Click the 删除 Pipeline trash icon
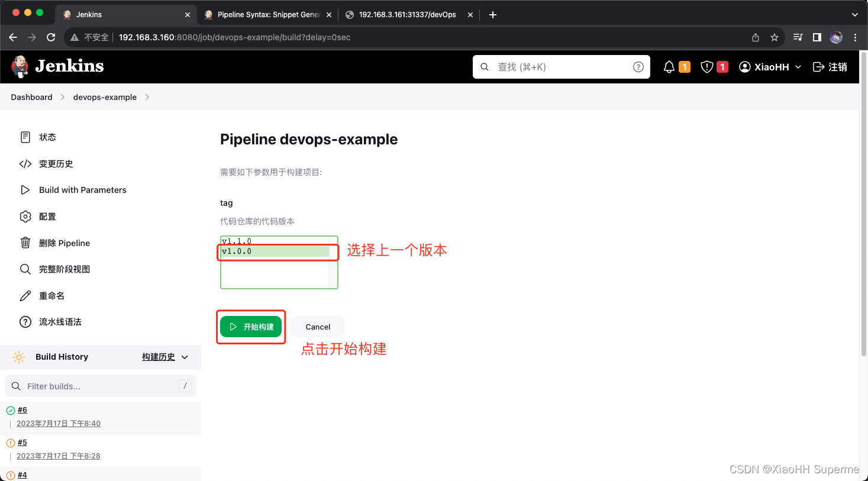The image size is (868, 481). click(25, 243)
